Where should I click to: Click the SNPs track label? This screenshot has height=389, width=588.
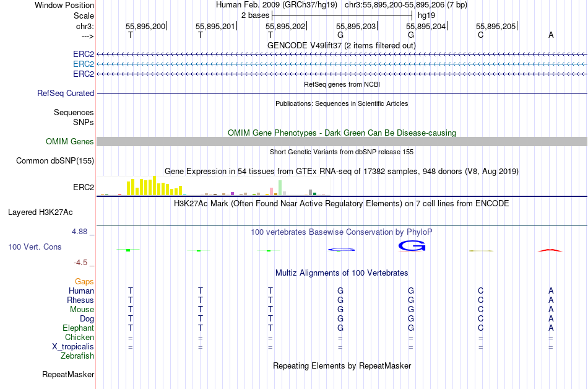pyautogui.click(x=84, y=122)
